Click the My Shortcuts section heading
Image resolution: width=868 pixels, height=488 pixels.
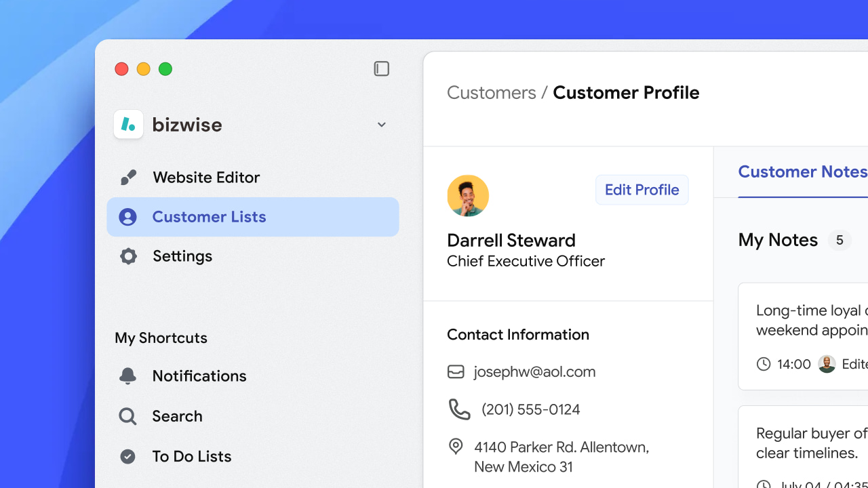pyautogui.click(x=161, y=338)
